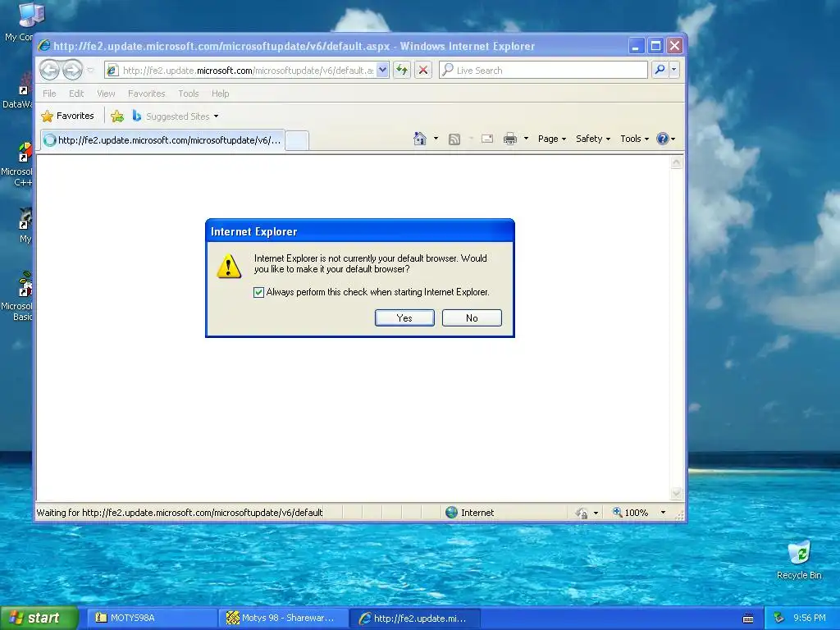Expand the address bar history dropdown

point(382,70)
